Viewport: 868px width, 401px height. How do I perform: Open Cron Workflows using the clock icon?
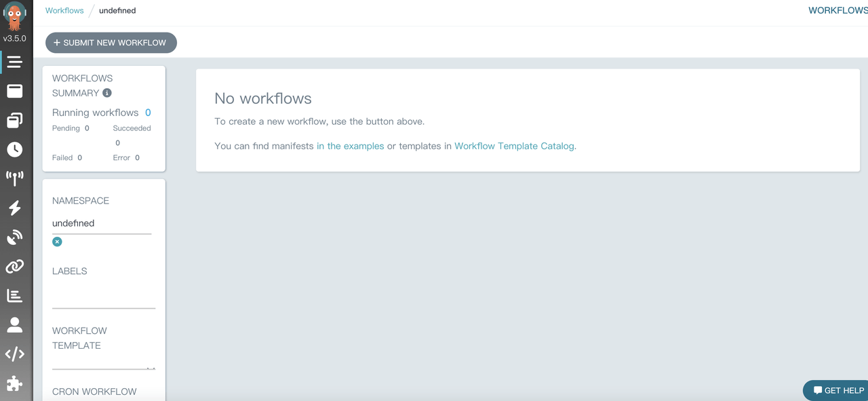(x=15, y=149)
